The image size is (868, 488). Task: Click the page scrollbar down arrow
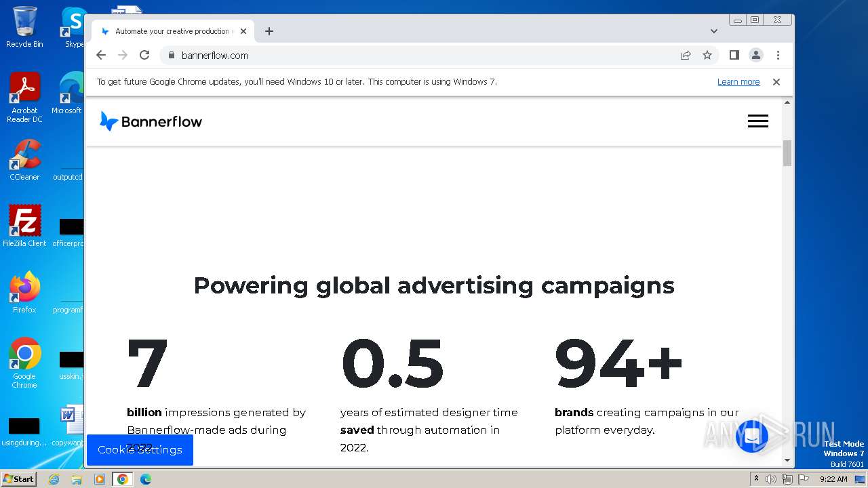[x=787, y=460]
